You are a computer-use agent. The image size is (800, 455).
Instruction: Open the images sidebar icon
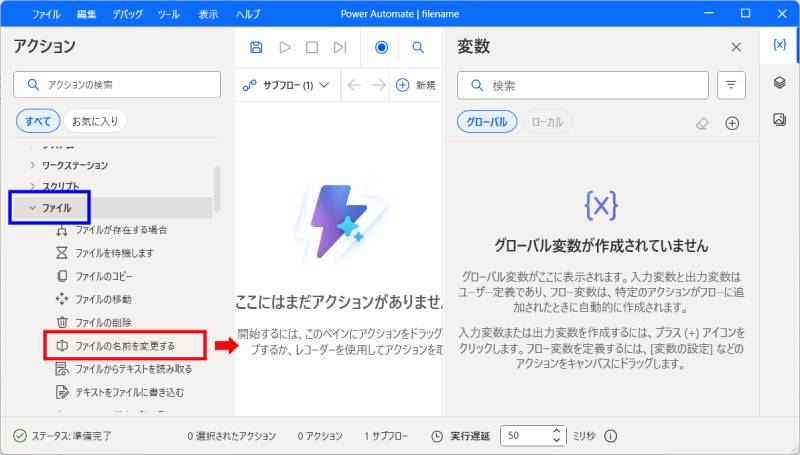coord(779,119)
